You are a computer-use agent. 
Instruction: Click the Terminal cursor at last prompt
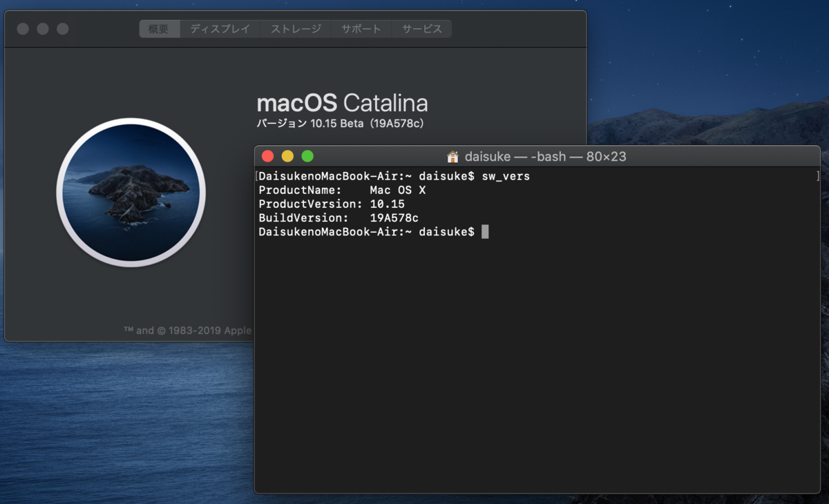(485, 232)
